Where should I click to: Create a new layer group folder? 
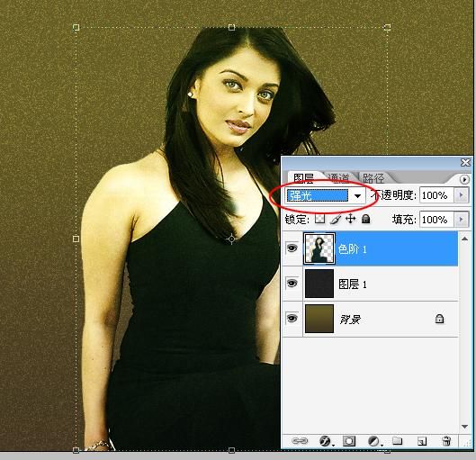[x=397, y=440]
